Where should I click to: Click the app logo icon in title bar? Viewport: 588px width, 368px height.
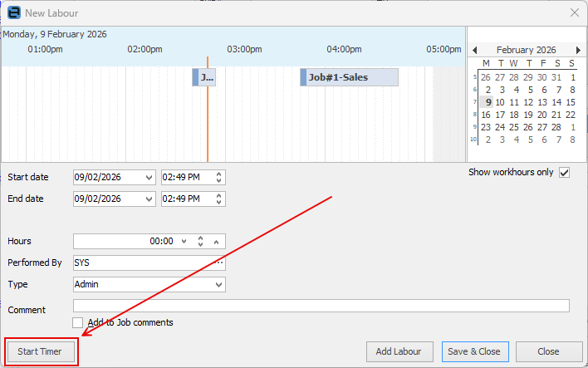click(x=14, y=12)
